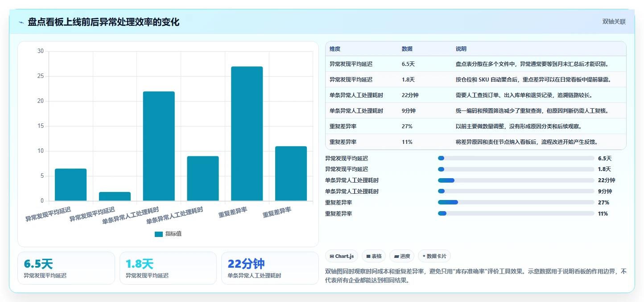
Task: Click the footnote beginning 双轴图同时观察时间成本
Action: pos(476,276)
